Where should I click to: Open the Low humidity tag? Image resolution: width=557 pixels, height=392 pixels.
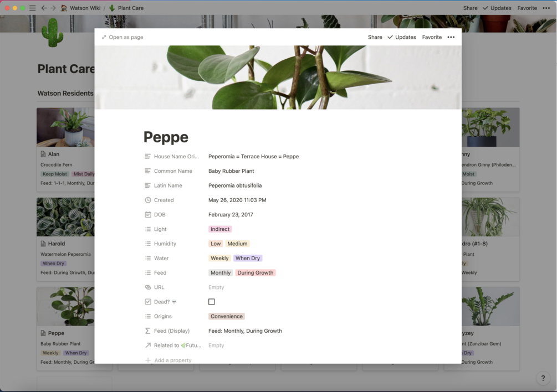[x=216, y=244]
